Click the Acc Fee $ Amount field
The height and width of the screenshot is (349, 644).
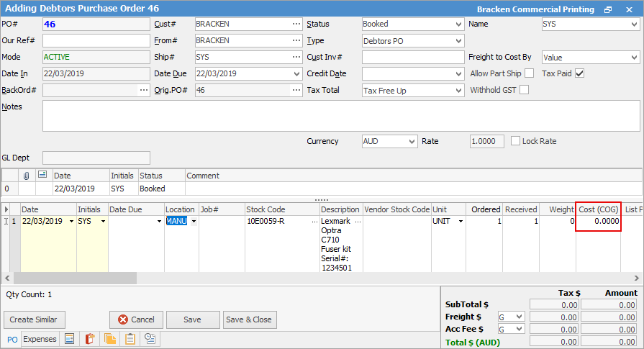click(x=609, y=330)
